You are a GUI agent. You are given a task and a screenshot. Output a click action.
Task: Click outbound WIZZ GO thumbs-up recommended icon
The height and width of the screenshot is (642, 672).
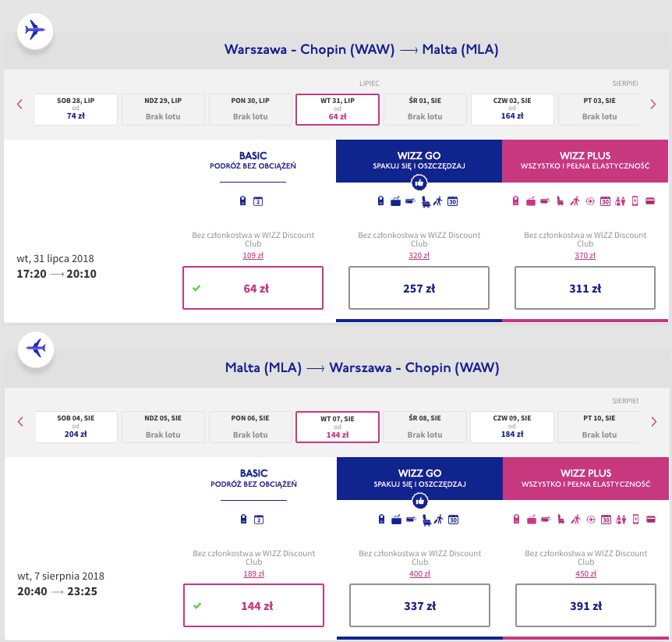(419, 183)
